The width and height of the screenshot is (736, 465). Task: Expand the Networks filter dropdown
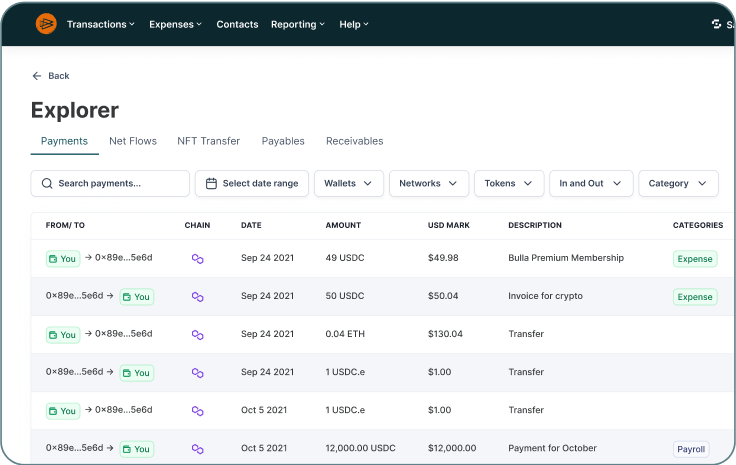point(429,183)
